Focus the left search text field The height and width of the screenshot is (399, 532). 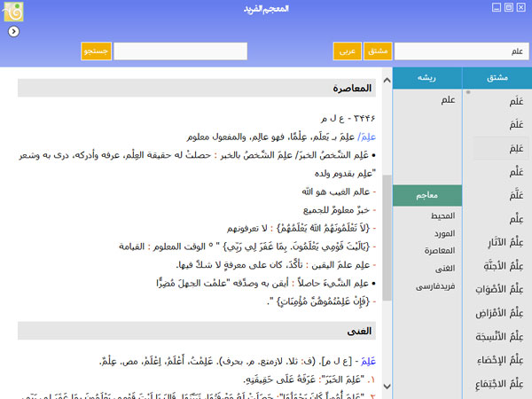(180, 51)
